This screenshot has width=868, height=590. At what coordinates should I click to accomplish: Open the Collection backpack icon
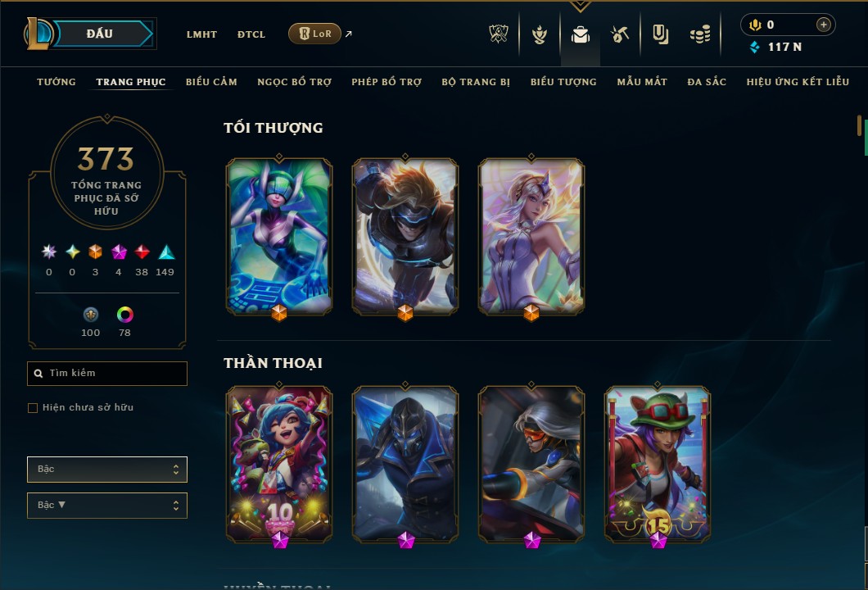click(580, 35)
